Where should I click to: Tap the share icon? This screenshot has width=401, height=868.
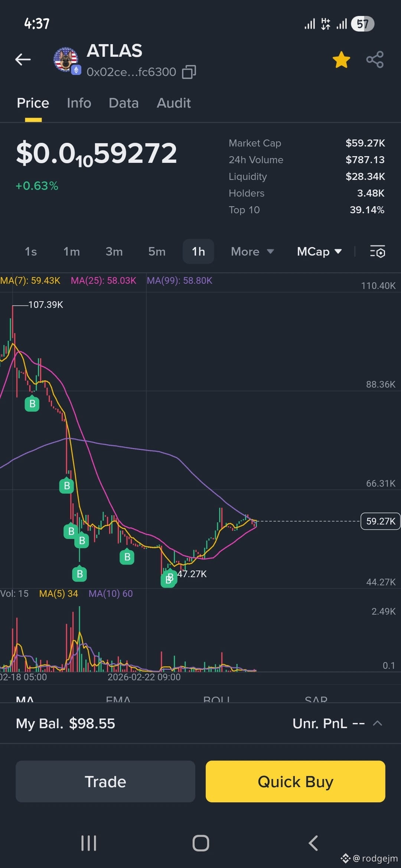375,59
